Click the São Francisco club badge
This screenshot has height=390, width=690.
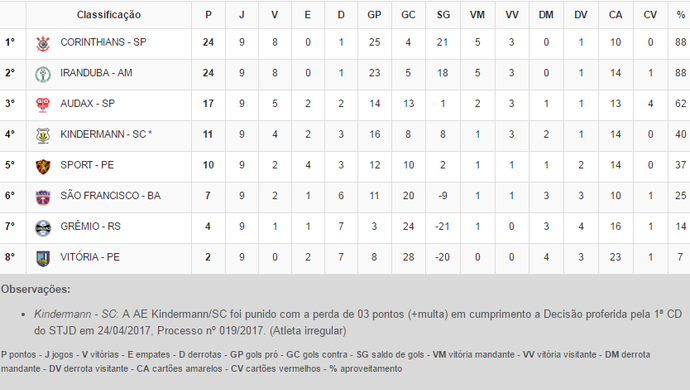click(43, 197)
